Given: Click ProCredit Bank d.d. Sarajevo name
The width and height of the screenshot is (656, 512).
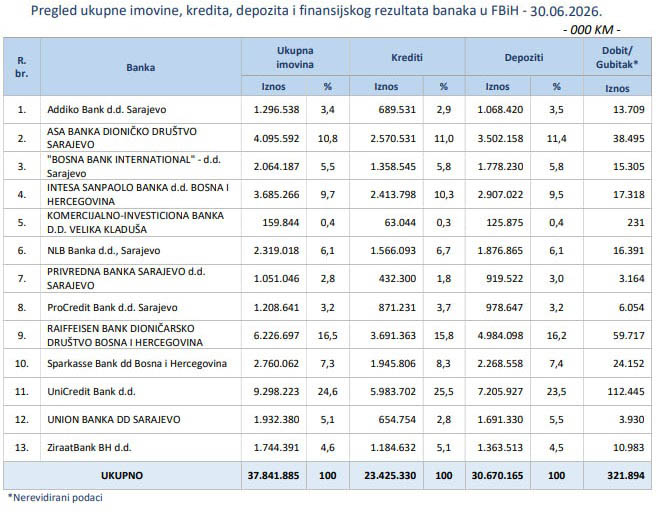Looking at the screenshot, I should [112, 307].
